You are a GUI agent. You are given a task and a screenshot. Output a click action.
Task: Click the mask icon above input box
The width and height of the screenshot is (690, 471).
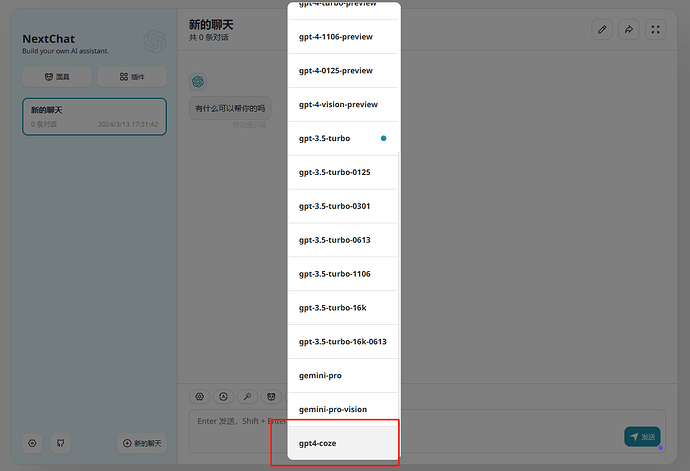[x=271, y=397]
